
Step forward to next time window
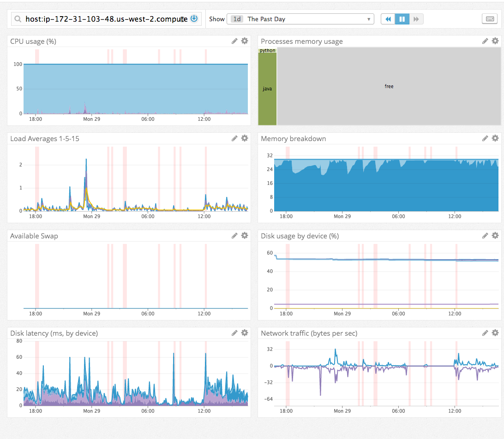tap(416, 19)
